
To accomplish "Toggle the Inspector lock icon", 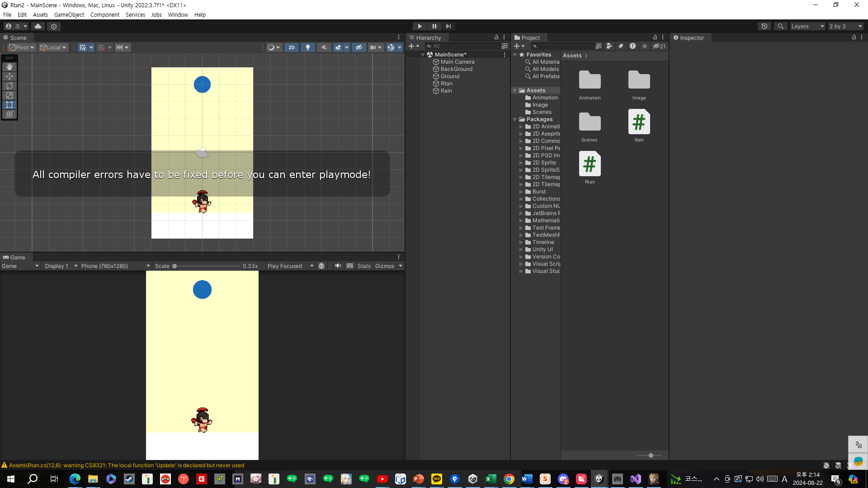I will pyautogui.click(x=854, y=38).
